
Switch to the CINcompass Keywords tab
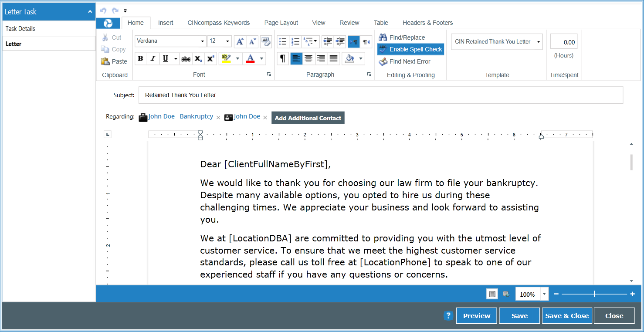pos(219,23)
